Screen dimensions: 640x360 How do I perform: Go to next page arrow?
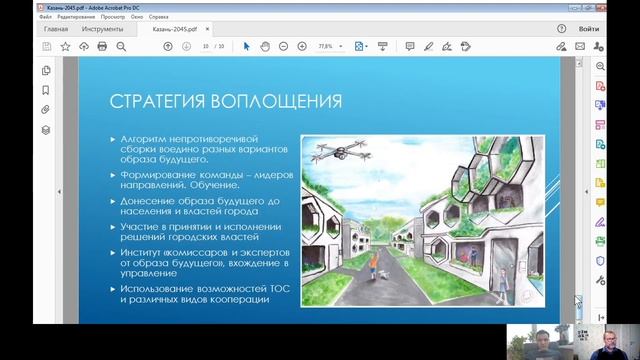point(186,47)
